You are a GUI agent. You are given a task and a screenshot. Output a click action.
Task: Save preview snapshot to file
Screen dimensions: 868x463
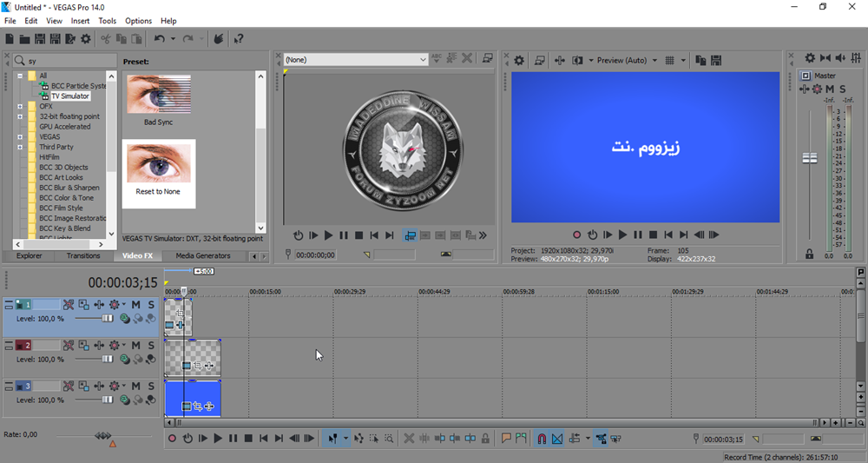point(716,60)
